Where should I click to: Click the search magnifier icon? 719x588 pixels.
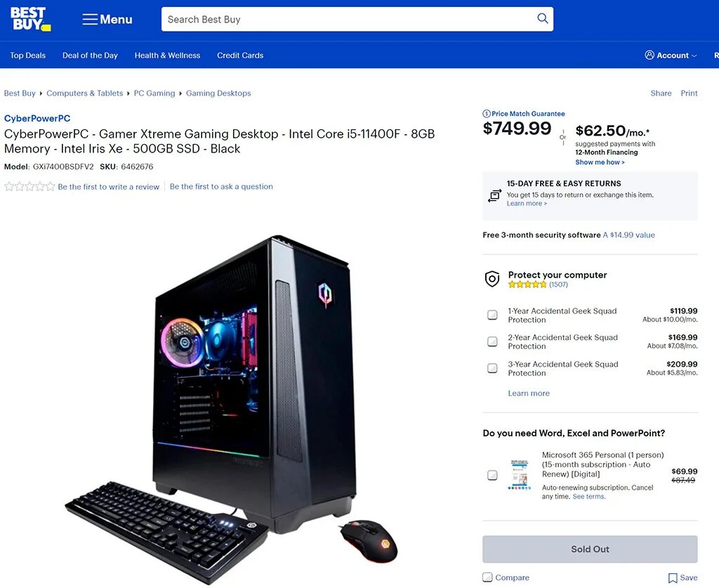pos(543,18)
